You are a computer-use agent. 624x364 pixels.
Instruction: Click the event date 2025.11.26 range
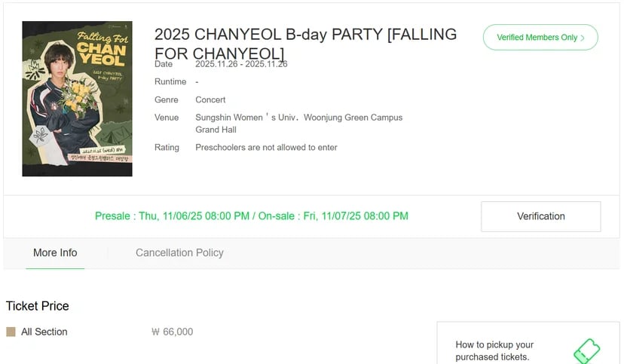coord(241,64)
